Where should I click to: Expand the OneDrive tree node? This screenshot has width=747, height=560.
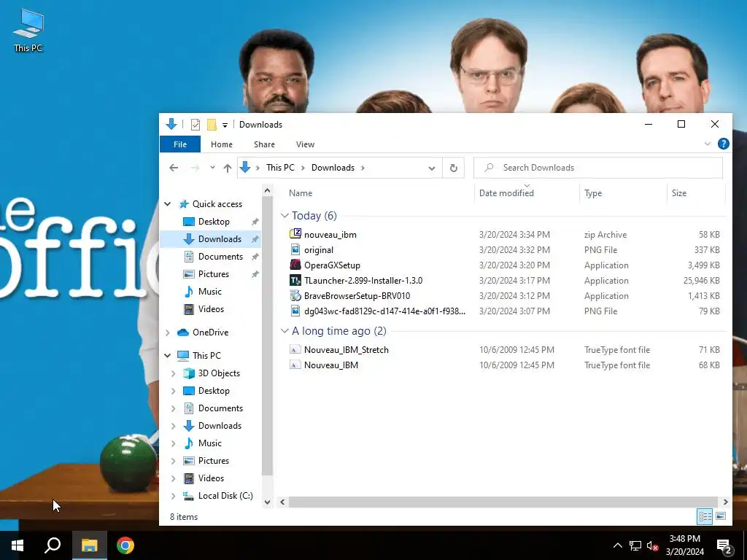coord(168,332)
